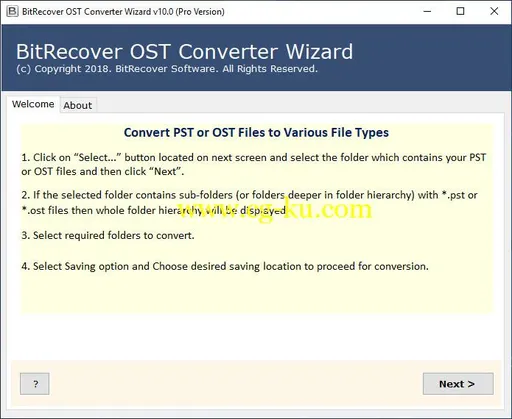
Task: Click the BitRecover app icon in title bar
Action: tap(12, 11)
